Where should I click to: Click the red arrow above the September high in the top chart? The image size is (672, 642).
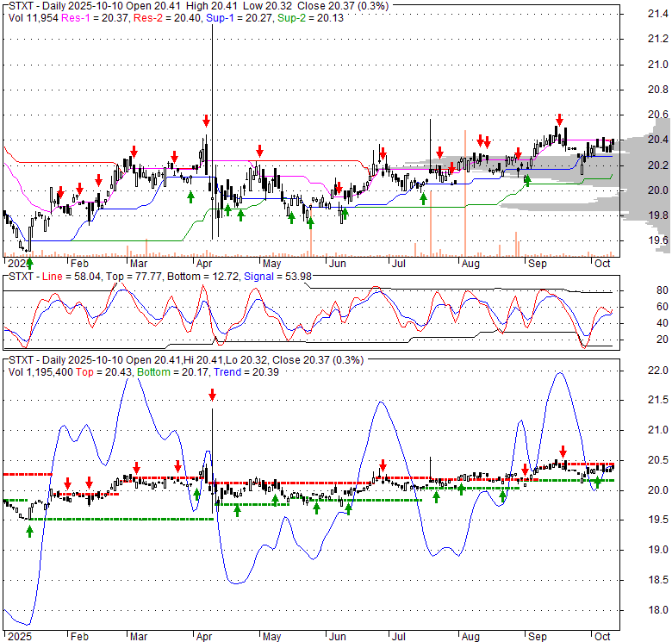point(559,120)
